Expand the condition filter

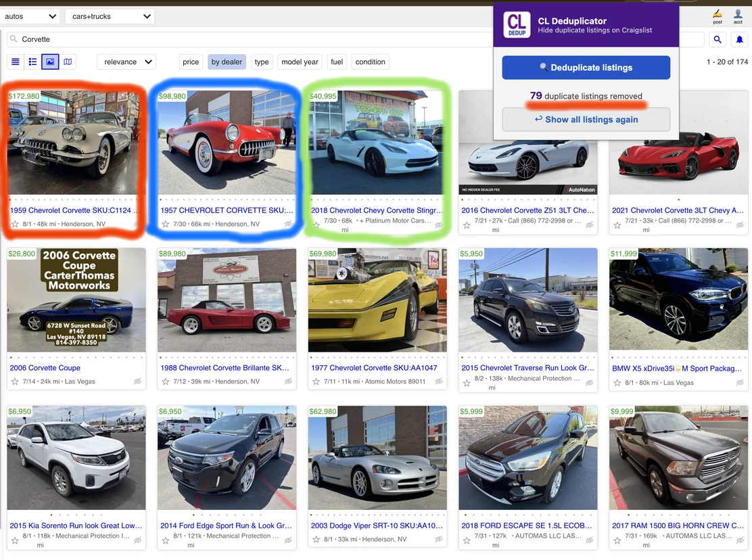[x=370, y=62]
